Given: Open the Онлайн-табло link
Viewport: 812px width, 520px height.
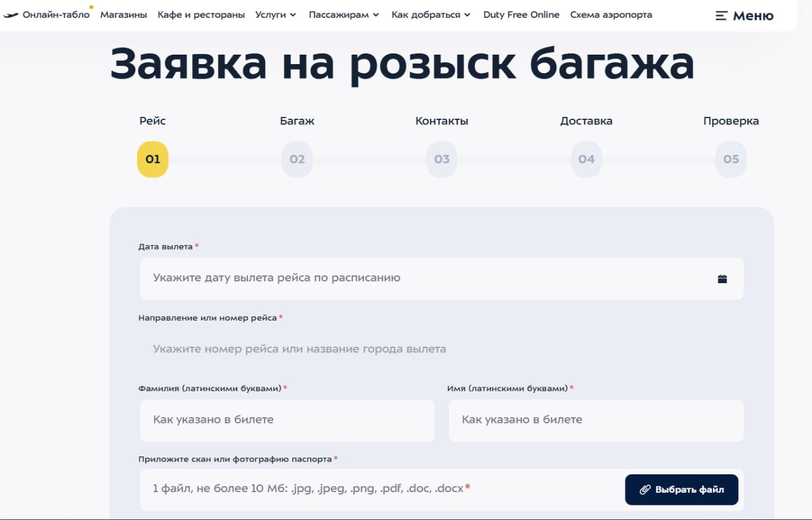Looking at the screenshot, I should pos(56,15).
